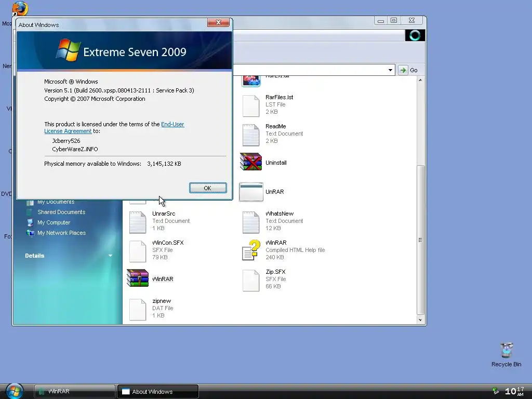The width and height of the screenshot is (532, 399).
Task: Open Shared Documents in the sidebar
Action: pyautogui.click(x=61, y=212)
